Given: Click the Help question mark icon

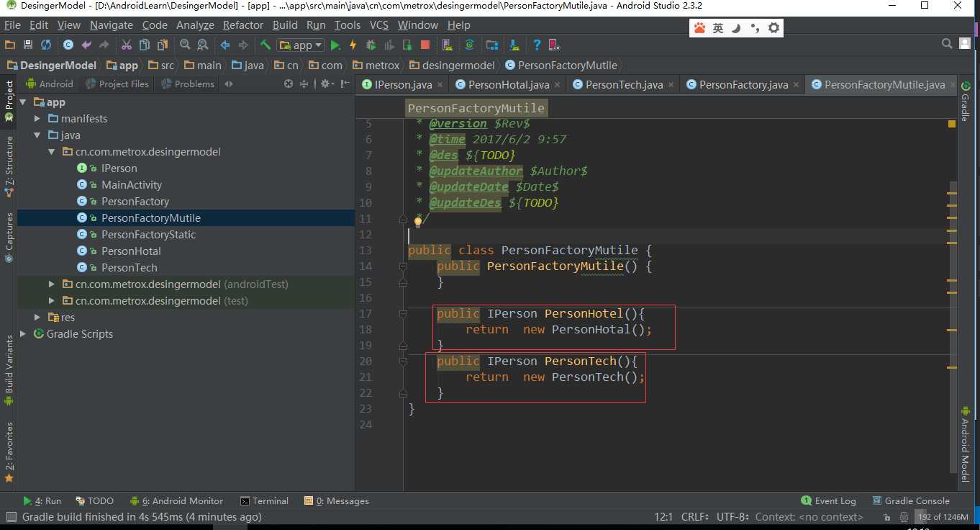Looking at the screenshot, I should click(537, 45).
